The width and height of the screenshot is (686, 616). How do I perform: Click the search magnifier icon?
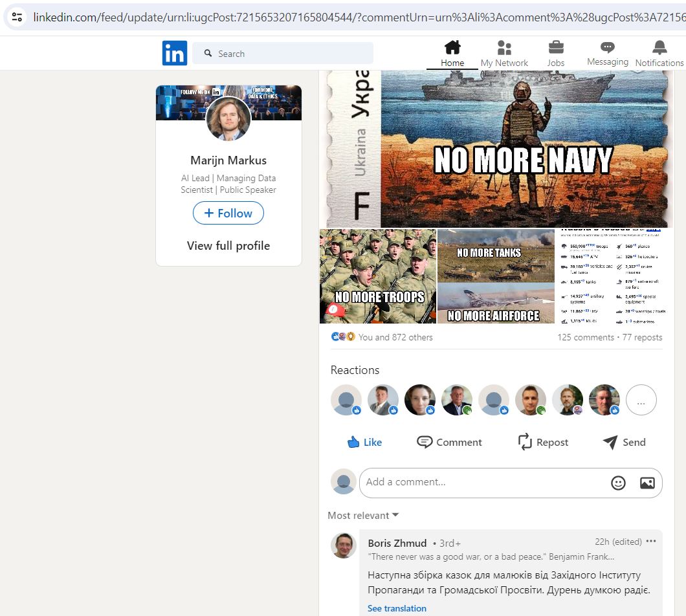(x=208, y=53)
